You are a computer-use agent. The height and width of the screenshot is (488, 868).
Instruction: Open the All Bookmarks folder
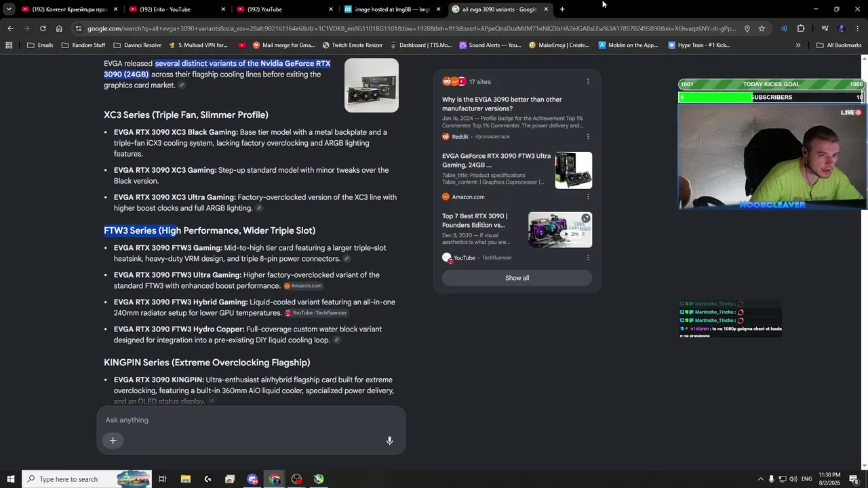coord(839,45)
